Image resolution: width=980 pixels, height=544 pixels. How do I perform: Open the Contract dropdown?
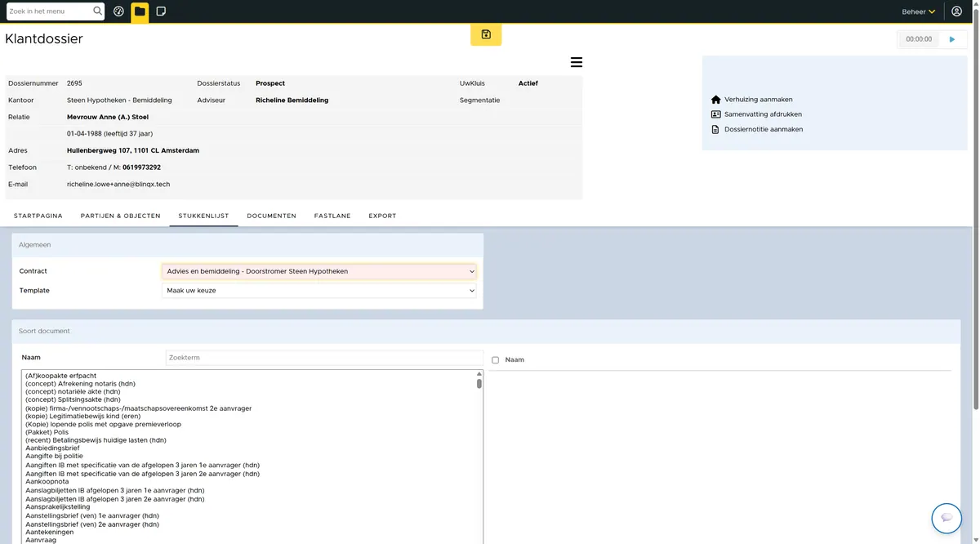point(318,271)
